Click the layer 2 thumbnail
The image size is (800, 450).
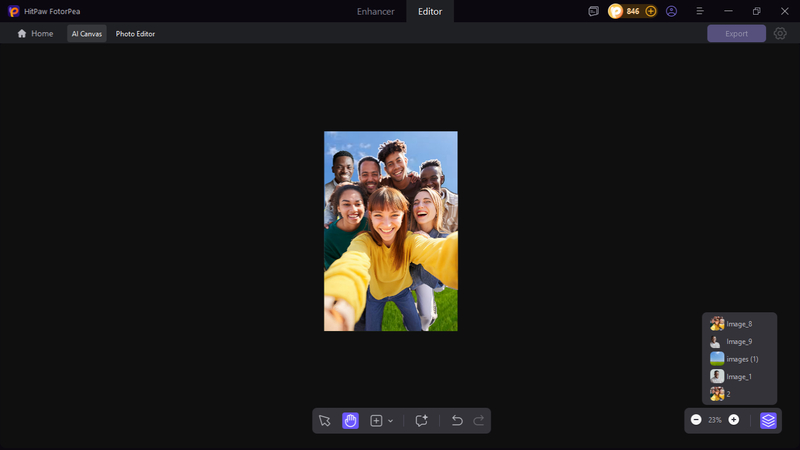(x=717, y=394)
